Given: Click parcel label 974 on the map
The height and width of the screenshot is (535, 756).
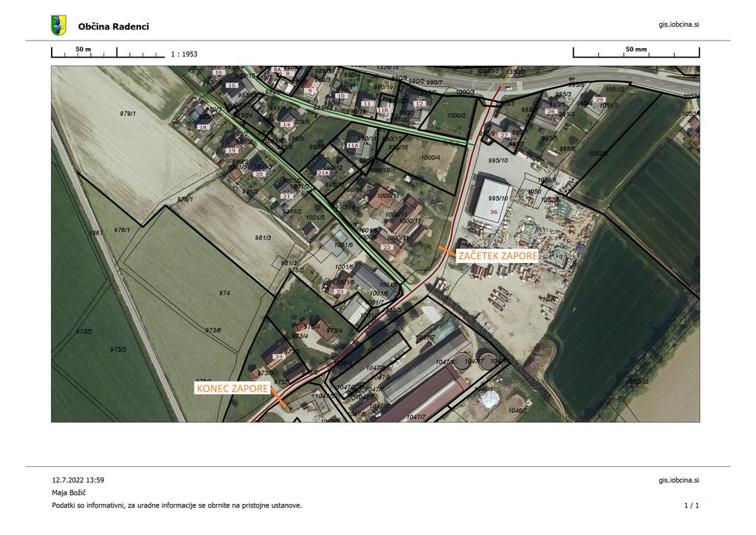Looking at the screenshot, I should (224, 293).
